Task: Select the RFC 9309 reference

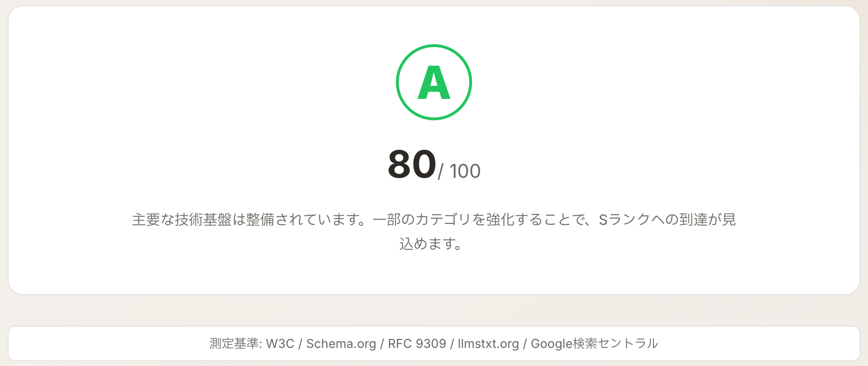Action: [x=417, y=344]
